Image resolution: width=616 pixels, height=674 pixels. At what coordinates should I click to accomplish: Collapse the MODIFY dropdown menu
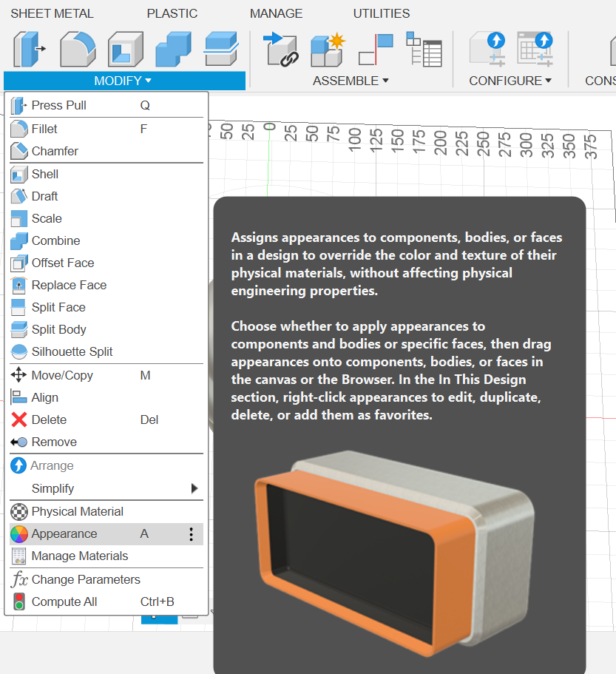coord(123,81)
